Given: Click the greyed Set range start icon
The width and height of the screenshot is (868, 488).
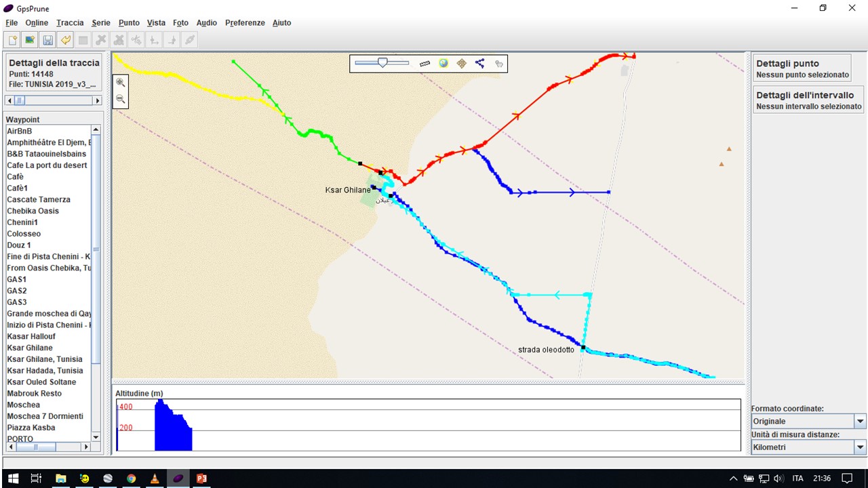Looking at the screenshot, I should 154,40.
